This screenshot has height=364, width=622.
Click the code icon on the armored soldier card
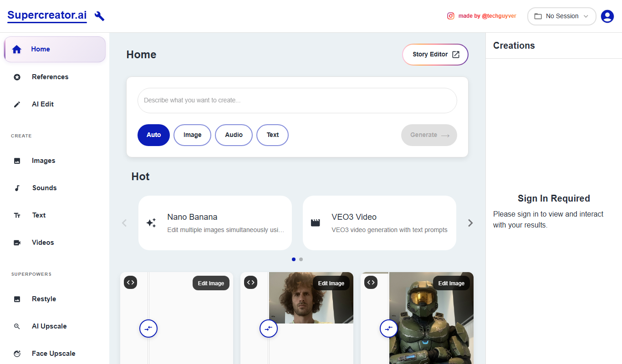coord(371,282)
